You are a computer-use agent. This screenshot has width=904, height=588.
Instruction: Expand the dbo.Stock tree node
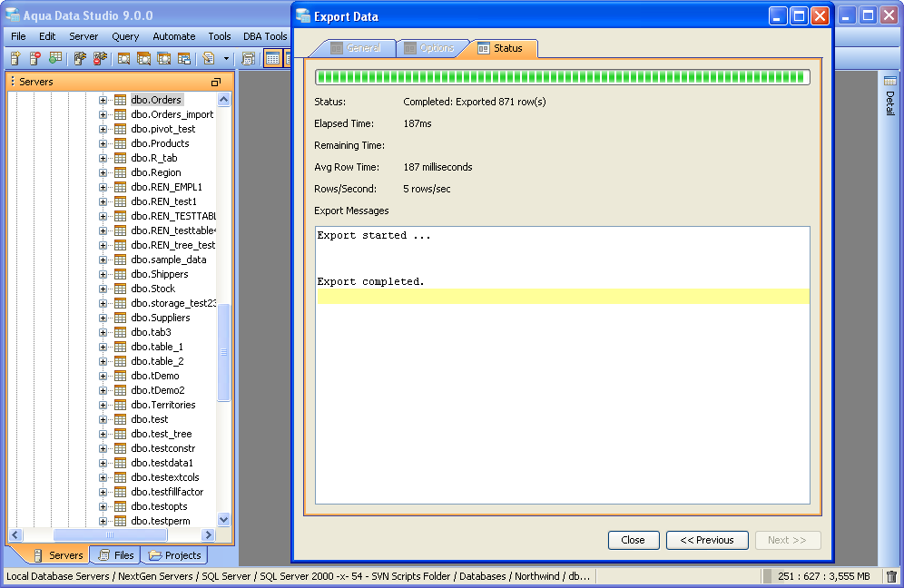click(103, 289)
